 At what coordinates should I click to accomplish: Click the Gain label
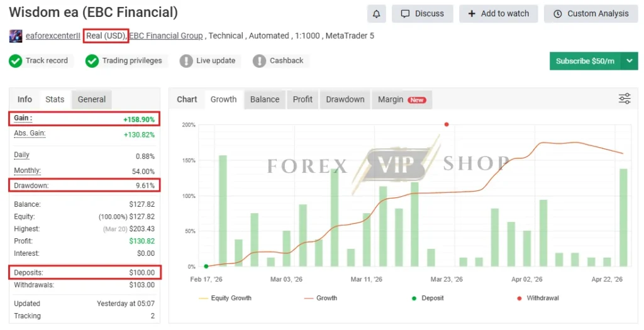[23, 118]
